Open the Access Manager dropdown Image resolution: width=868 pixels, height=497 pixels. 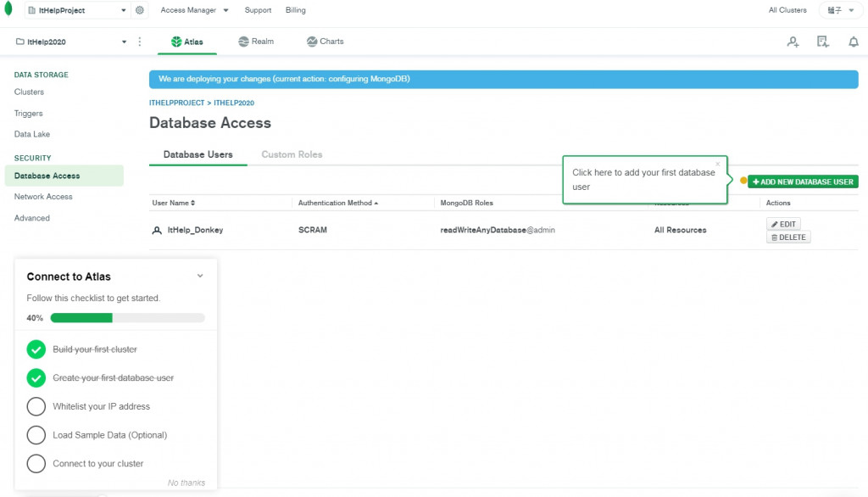coord(194,10)
